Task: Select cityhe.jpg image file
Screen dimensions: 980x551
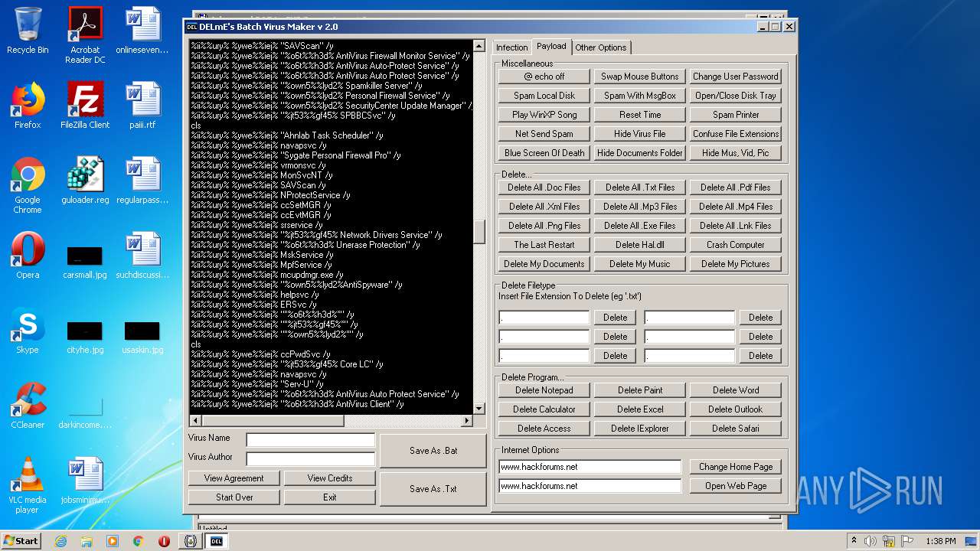Action: 85,337
